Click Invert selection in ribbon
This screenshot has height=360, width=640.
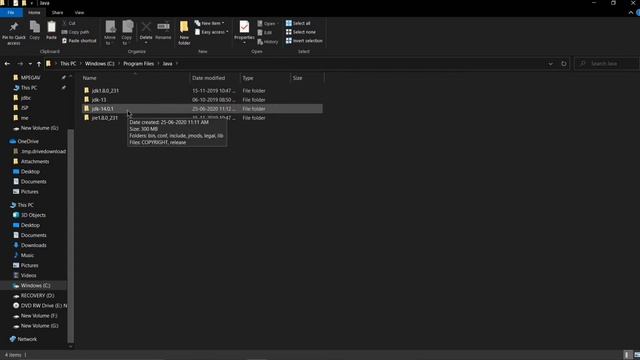(x=304, y=41)
